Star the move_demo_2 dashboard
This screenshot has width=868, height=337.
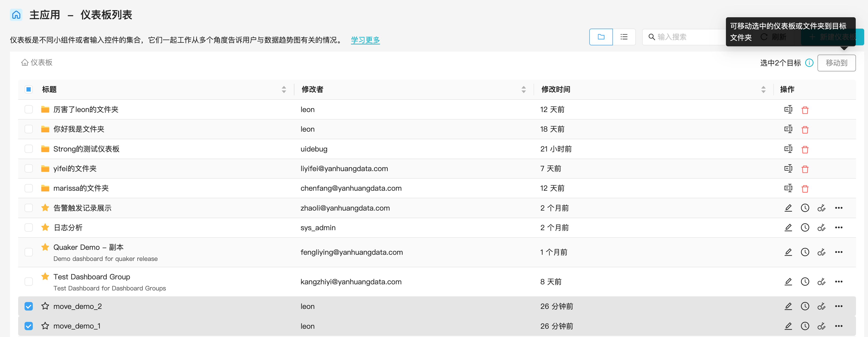(45, 306)
